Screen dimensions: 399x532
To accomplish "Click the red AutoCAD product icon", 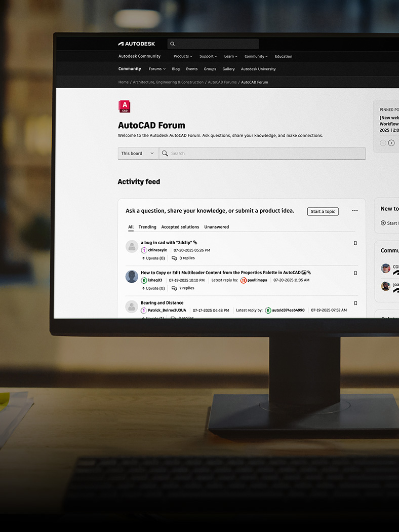I will [125, 106].
